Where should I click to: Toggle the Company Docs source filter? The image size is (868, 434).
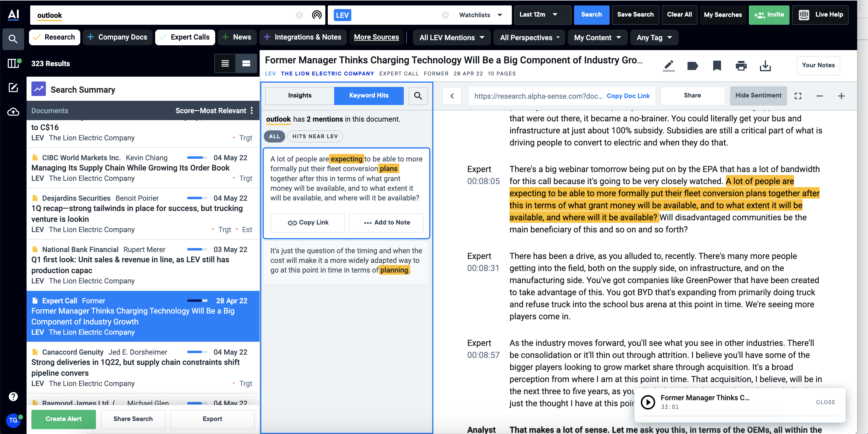point(118,37)
